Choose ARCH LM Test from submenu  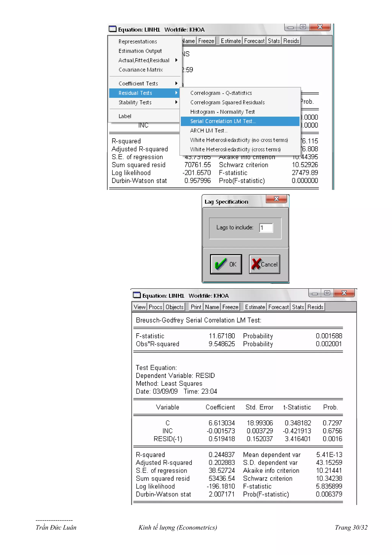(209, 131)
